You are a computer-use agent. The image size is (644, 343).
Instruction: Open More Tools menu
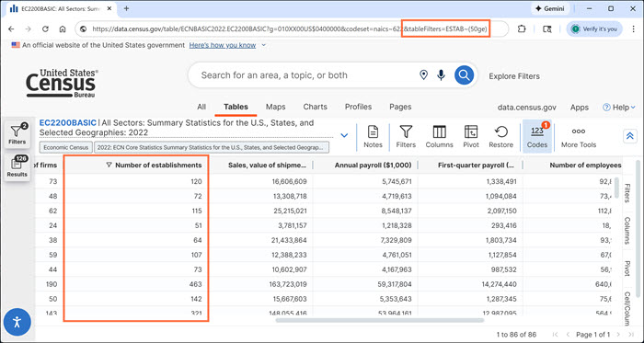(579, 137)
